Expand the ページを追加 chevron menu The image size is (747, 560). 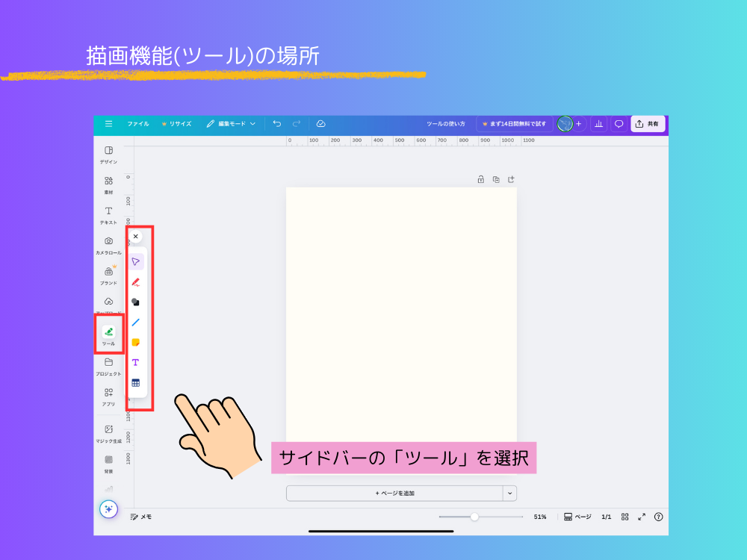[x=510, y=493]
